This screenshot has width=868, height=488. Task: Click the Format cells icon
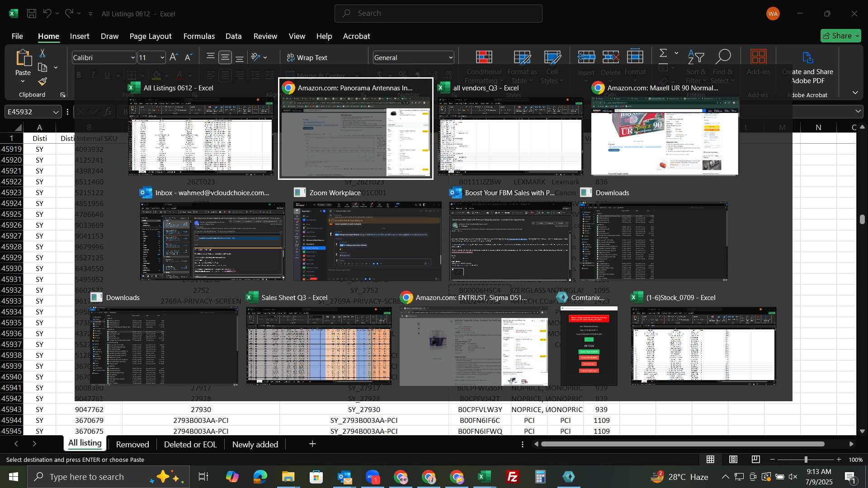pos(635,57)
